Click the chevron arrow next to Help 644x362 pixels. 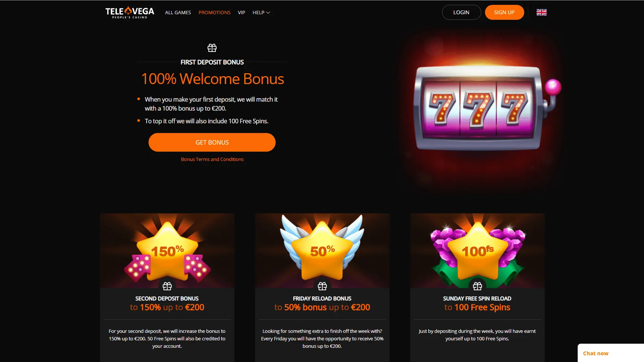[268, 13]
